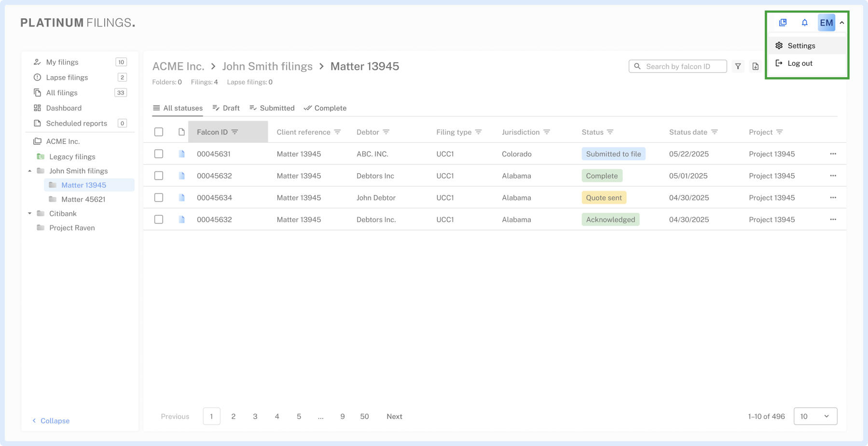Check the row 00045634 checkbox
The height and width of the screenshot is (446, 868).
click(x=159, y=197)
